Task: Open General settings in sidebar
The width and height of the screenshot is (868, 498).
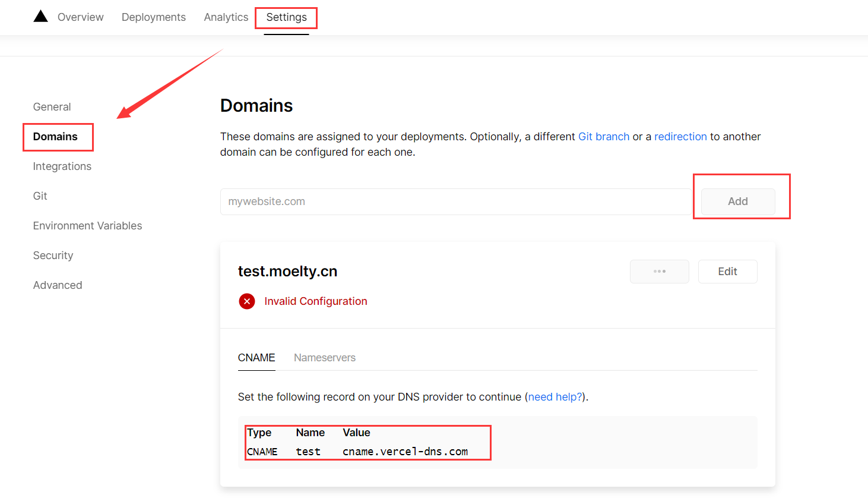Action: click(52, 107)
